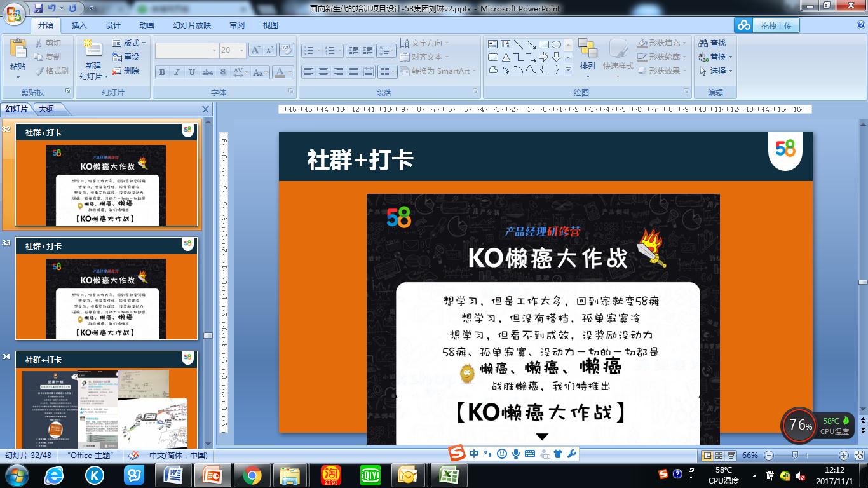Open the Design (设计) ribbon tab
Viewport: 868px width, 488px height.
tap(113, 25)
